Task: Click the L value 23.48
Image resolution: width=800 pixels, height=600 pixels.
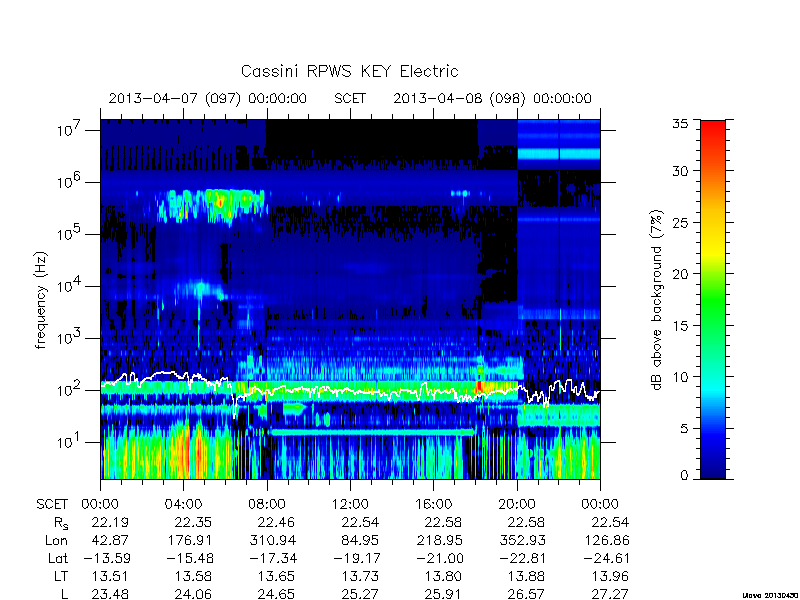Action: click(x=110, y=594)
